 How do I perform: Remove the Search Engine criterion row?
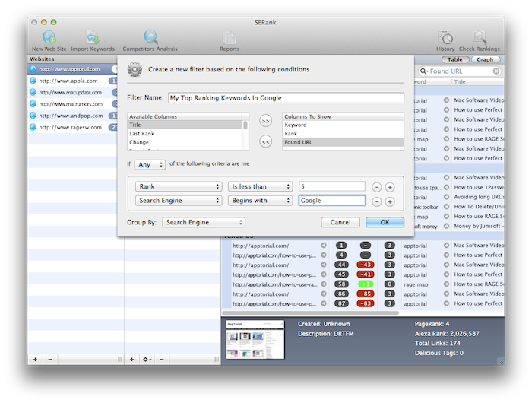click(x=377, y=201)
